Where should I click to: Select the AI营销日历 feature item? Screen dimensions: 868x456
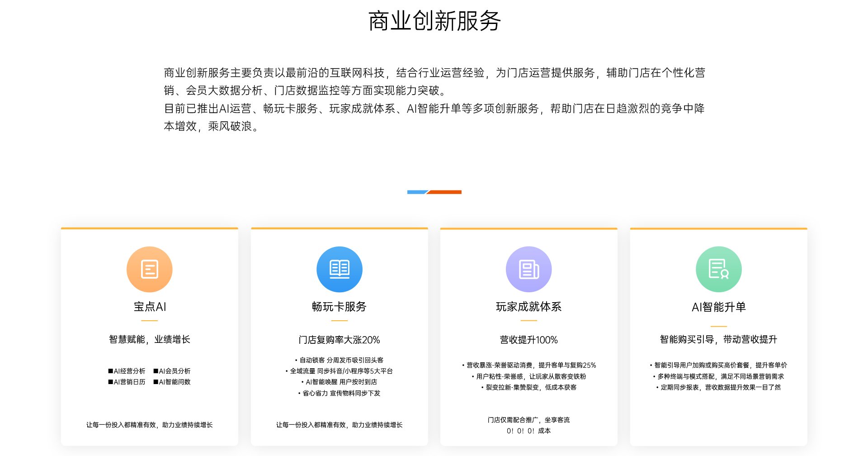(x=127, y=382)
